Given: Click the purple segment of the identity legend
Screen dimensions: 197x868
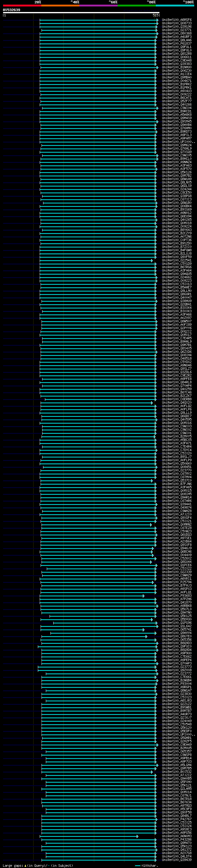Looking at the screenshot, I should coord(99,6).
